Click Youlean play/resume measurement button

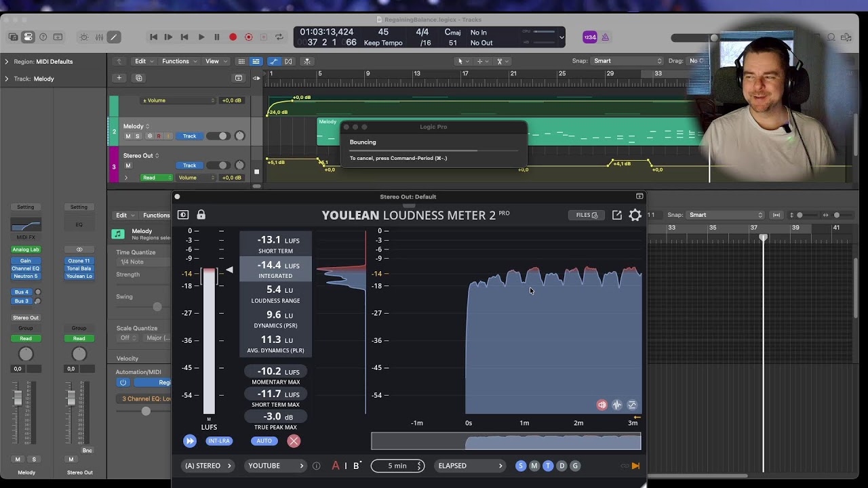coord(190,441)
